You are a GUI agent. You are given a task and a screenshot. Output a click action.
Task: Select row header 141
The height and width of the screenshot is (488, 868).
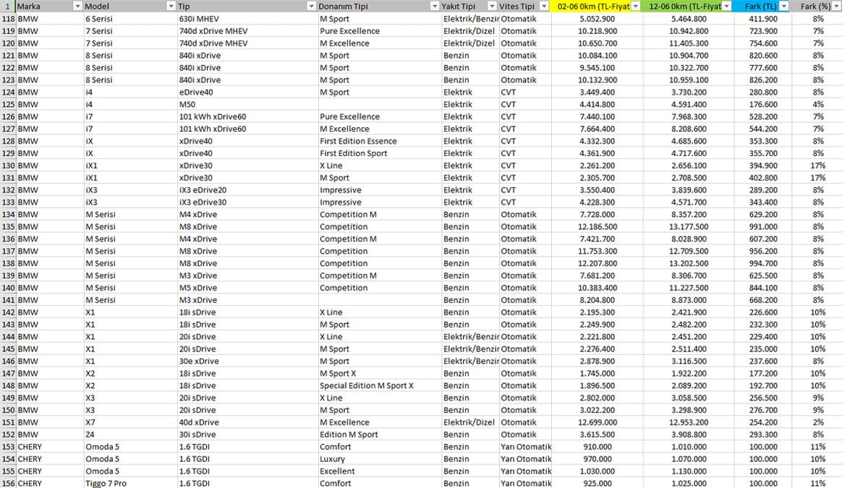(x=8, y=300)
